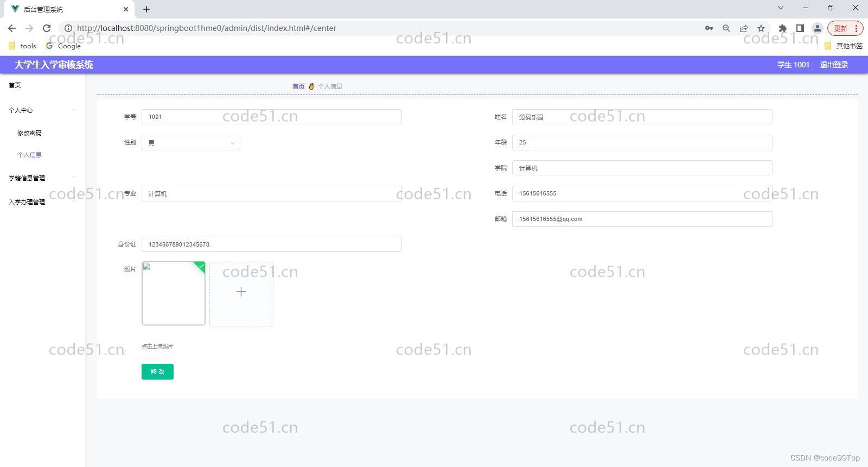Focus the 年龄 field showing 25
This screenshot has height=467, width=868.
642,142
